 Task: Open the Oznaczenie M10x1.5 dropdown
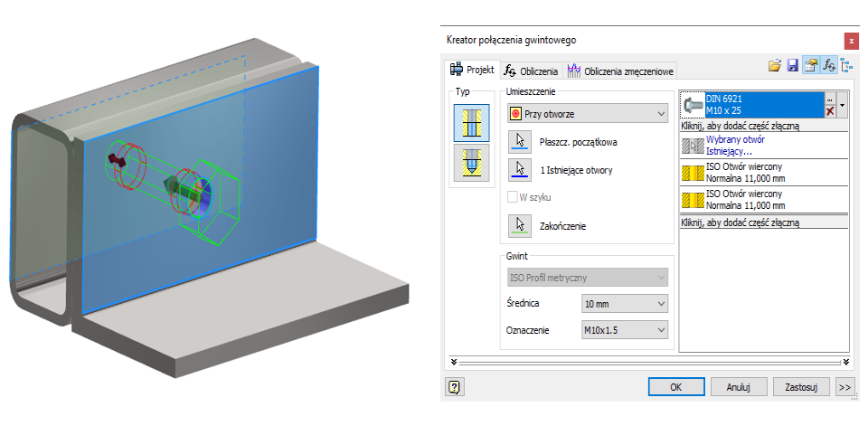click(x=625, y=330)
